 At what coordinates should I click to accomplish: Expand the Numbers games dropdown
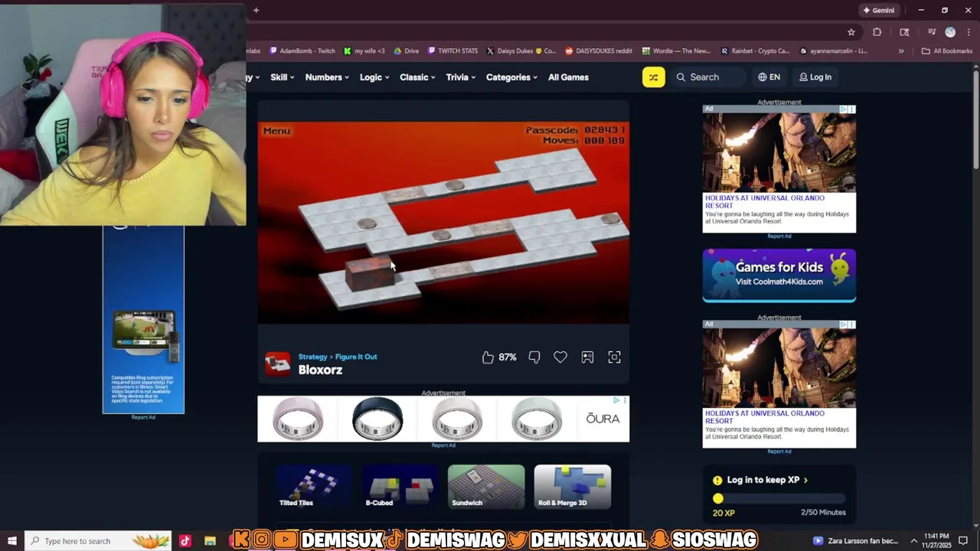pos(327,77)
